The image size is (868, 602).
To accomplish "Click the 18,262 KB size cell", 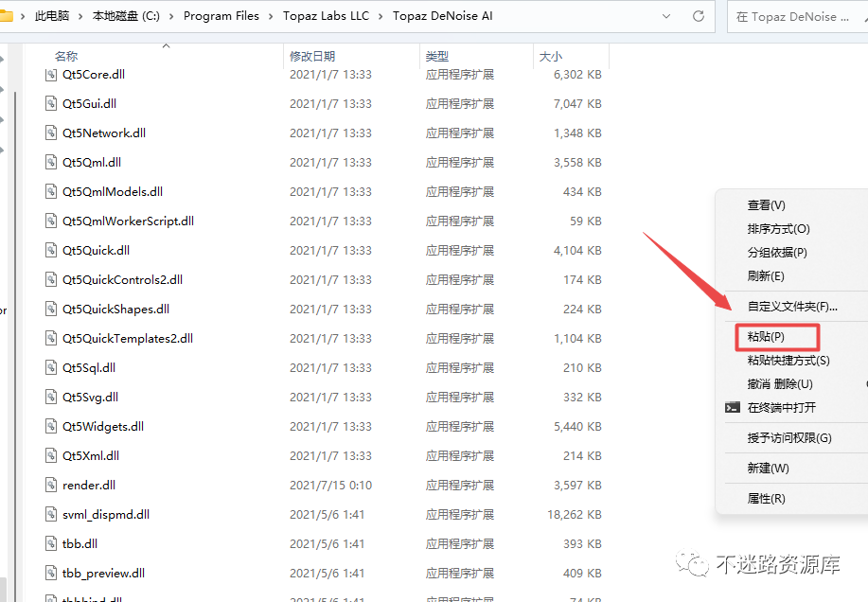I will point(574,515).
